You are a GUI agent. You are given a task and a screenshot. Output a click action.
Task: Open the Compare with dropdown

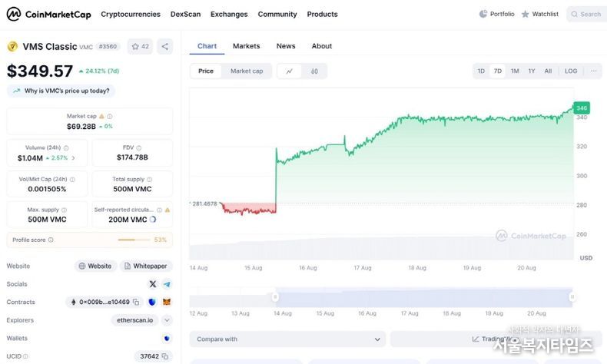(287, 339)
